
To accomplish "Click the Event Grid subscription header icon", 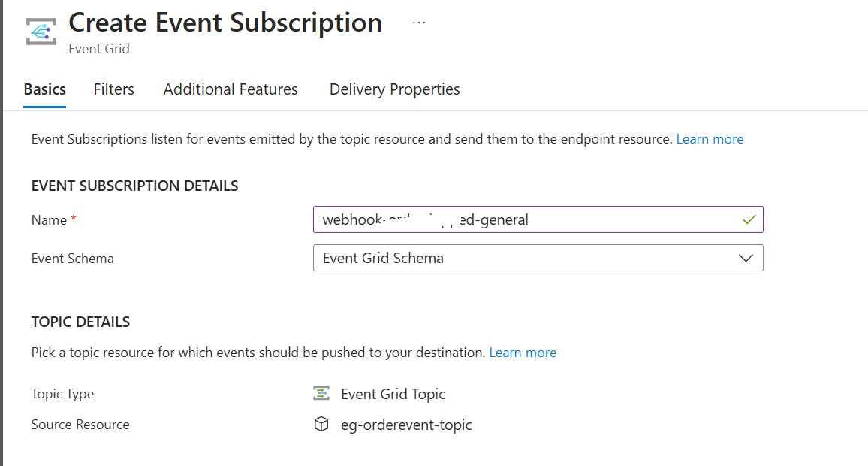I will pyautogui.click(x=41, y=32).
